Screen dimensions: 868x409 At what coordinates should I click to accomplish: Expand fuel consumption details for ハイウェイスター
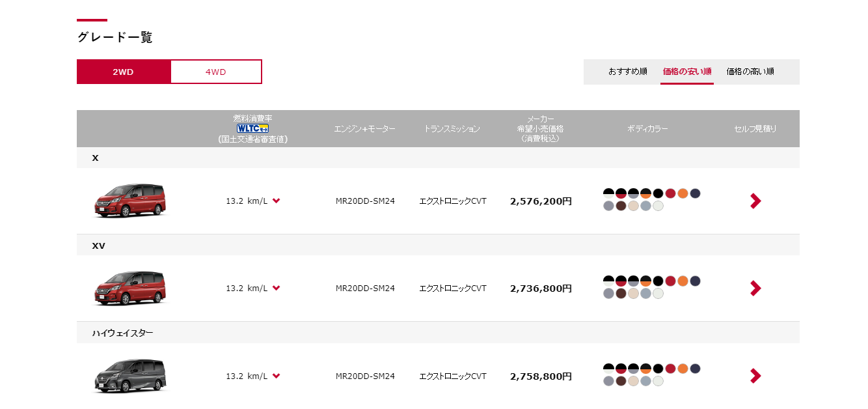pos(277,376)
